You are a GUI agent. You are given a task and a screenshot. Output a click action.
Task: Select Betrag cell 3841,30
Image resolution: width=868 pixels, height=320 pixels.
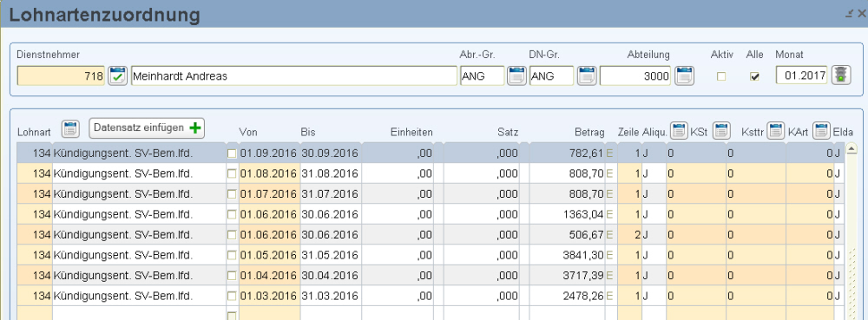point(568,255)
